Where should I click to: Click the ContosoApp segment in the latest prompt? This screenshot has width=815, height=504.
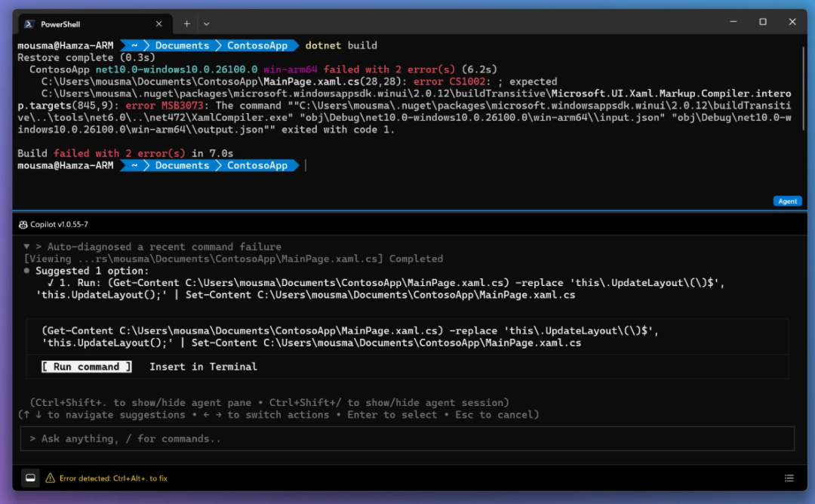point(257,166)
